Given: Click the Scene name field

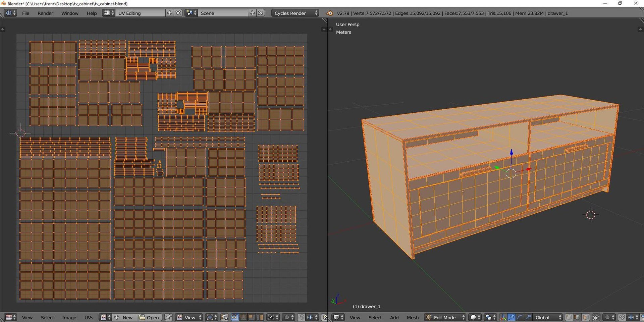Looking at the screenshot, I should tap(223, 13).
